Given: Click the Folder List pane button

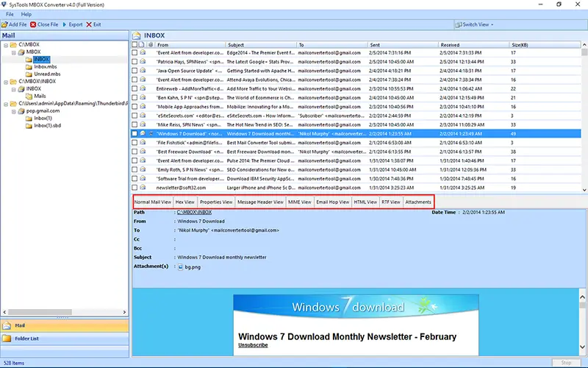Looking at the screenshot, I should [64, 339].
